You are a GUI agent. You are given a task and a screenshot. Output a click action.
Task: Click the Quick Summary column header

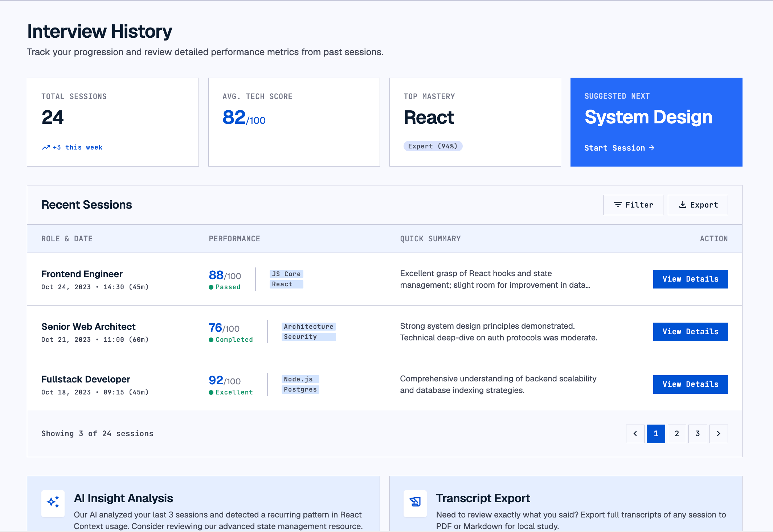click(x=430, y=239)
